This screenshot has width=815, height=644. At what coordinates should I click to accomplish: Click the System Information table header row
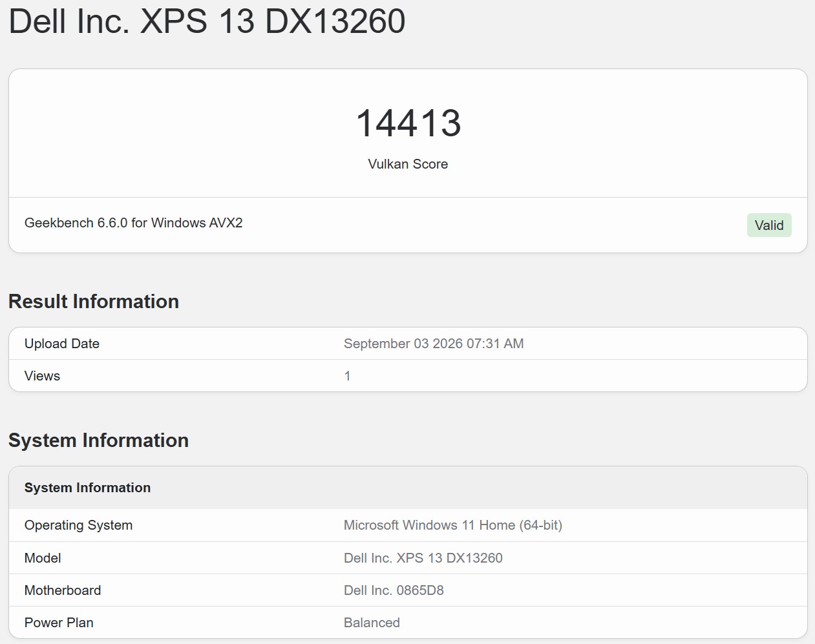408,488
